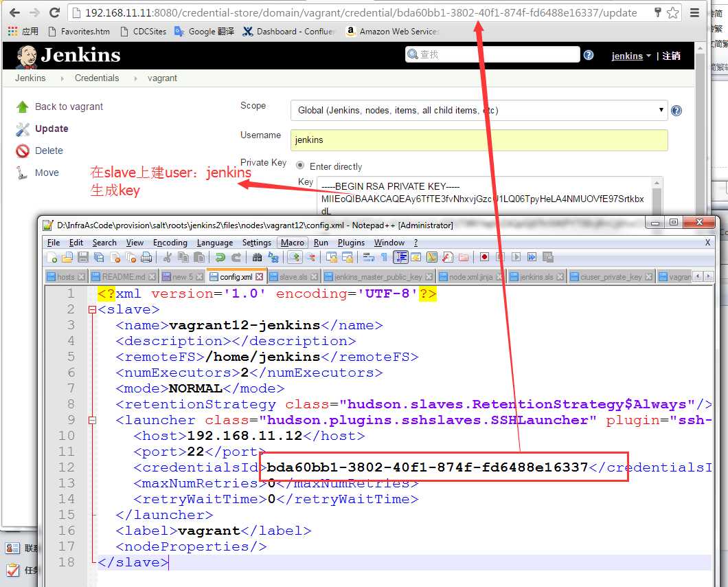Open the Plugins menu
The image size is (728, 587).
click(351, 243)
